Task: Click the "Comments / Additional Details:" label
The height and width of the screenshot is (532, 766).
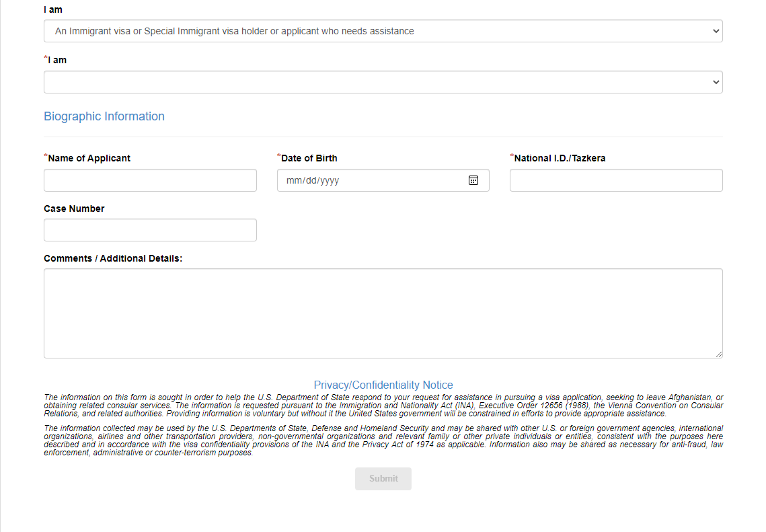Action: [x=113, y=258]
